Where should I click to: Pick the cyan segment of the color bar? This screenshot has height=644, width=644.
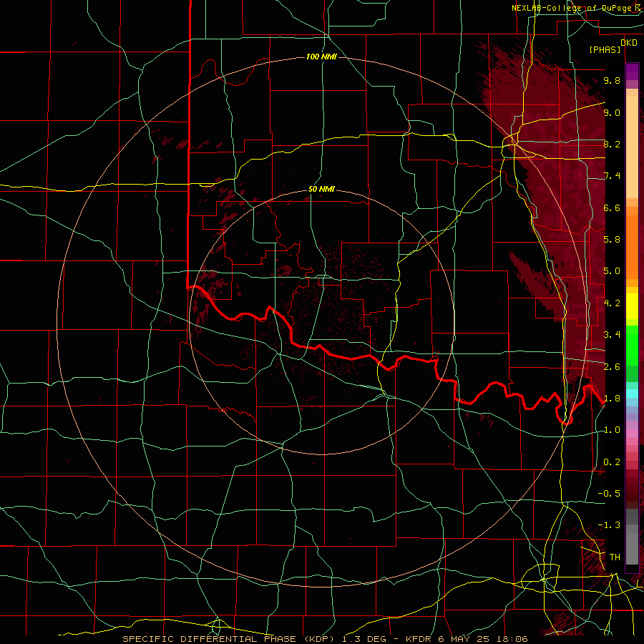tap(632, 394)
